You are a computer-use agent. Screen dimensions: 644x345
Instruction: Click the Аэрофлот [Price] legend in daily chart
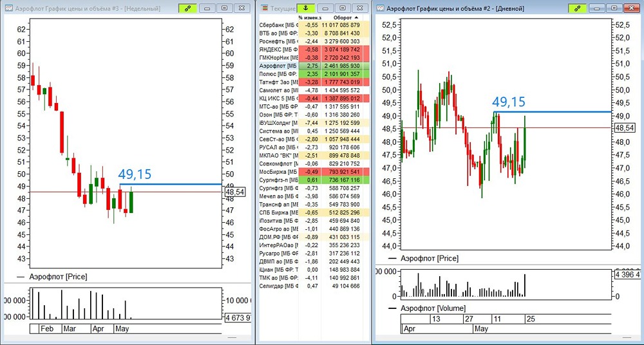pos(430,258)
